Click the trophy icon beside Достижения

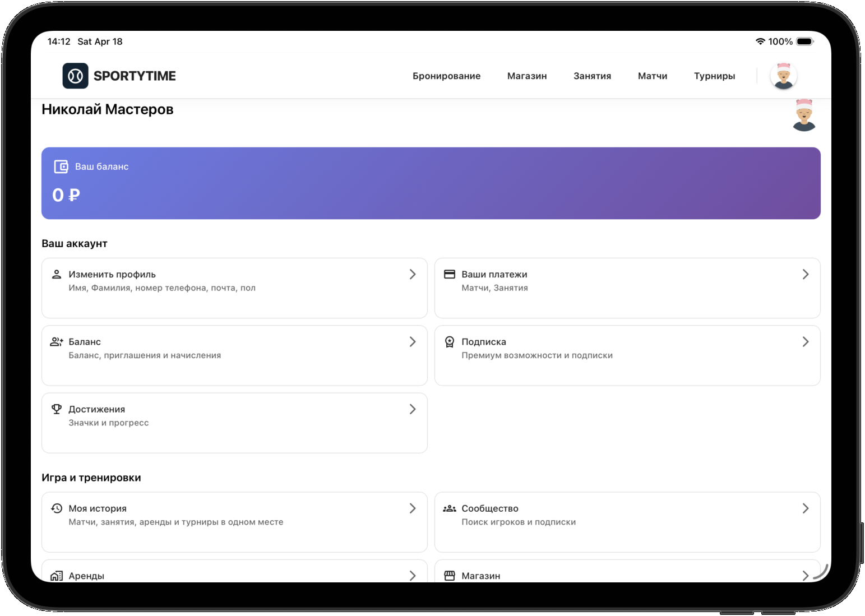click(x=57, y=409)
